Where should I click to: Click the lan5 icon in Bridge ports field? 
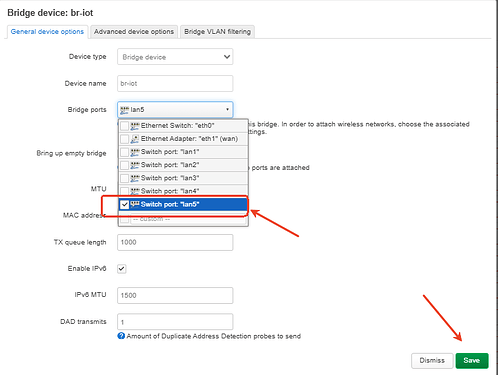(124, 110)
